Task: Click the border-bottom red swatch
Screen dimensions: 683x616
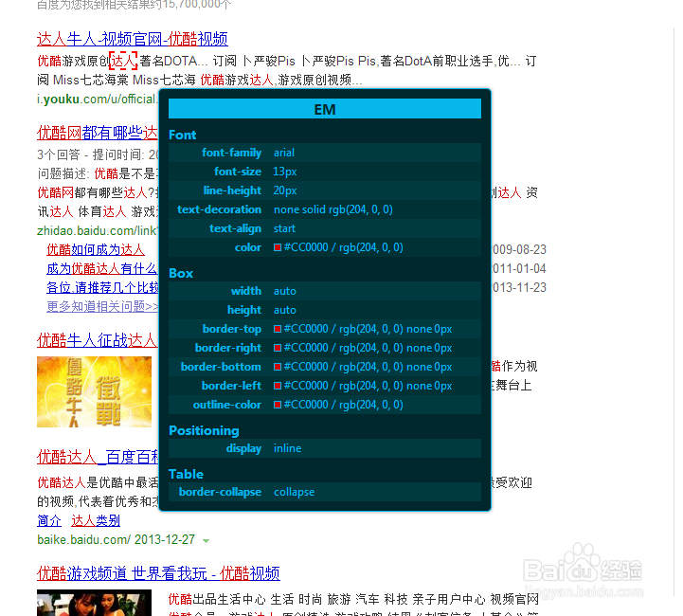Action: [x=277, y=367]
